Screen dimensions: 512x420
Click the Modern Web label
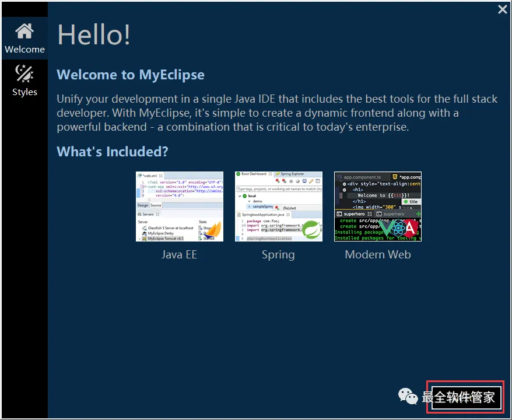click(x=378, y=254)
